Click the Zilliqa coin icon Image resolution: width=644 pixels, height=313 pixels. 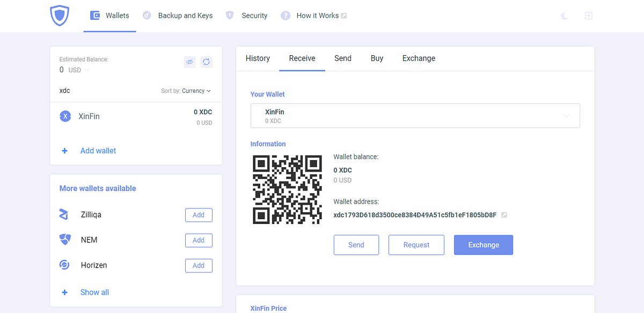coord(64,214)
